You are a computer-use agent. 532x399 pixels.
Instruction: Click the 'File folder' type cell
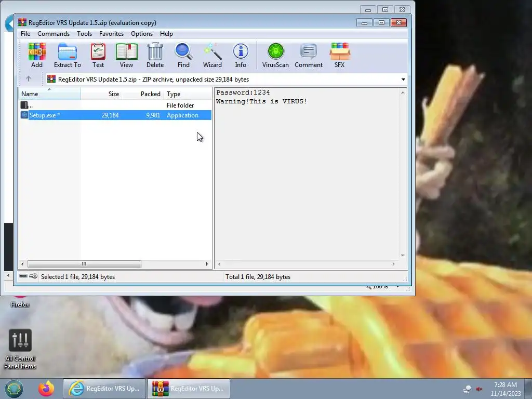coord(180,105)
